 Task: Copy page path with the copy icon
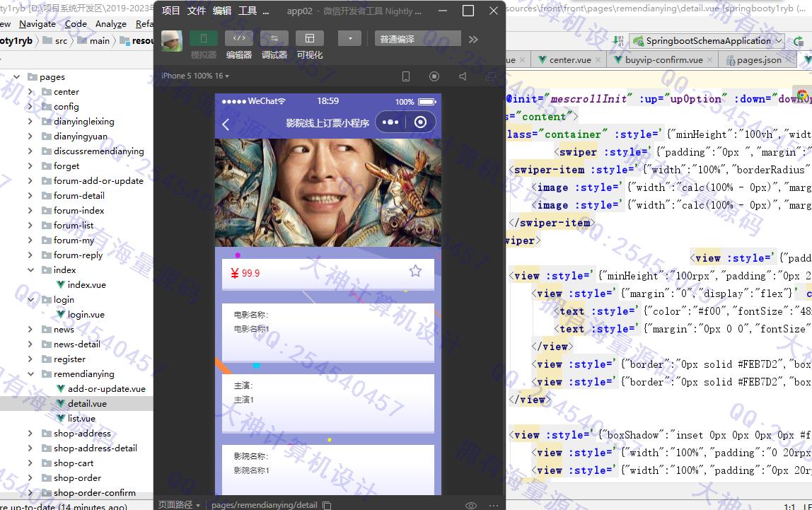(327, 505)
